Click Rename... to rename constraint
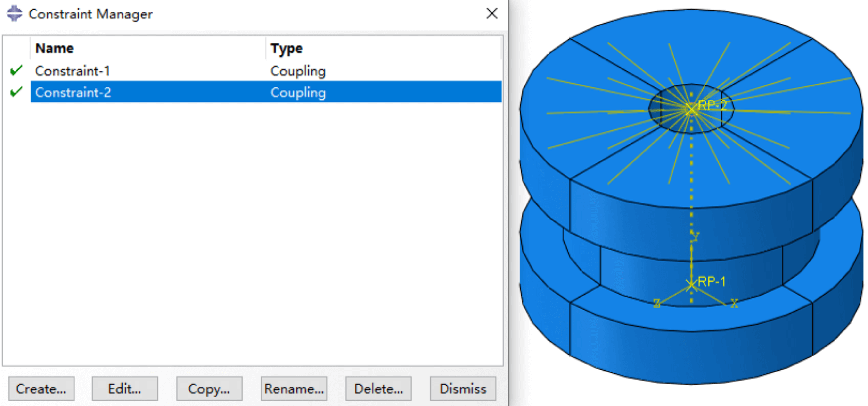868x406 pixels. [x=294, y=389]
